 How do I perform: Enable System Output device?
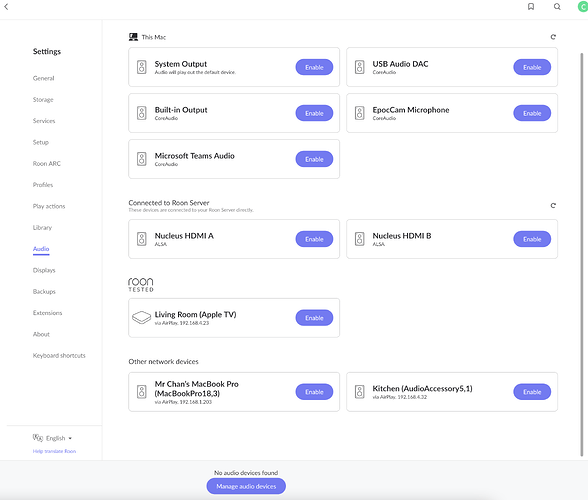point(314,67)
